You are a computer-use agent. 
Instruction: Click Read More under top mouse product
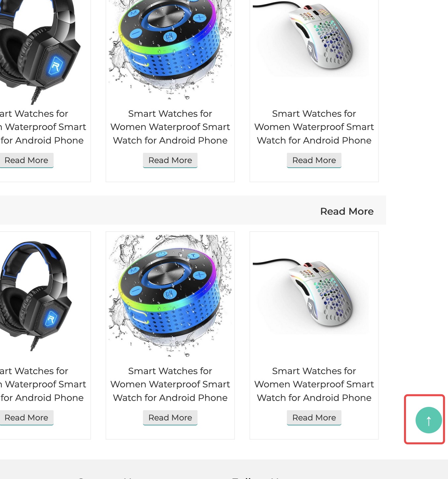point(314,160)
